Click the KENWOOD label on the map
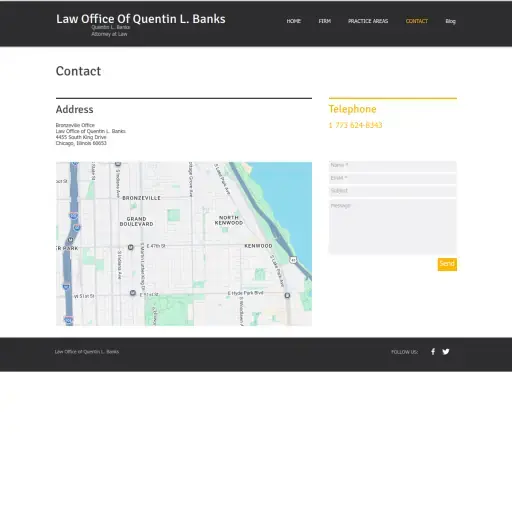 (x=258, y=246)
